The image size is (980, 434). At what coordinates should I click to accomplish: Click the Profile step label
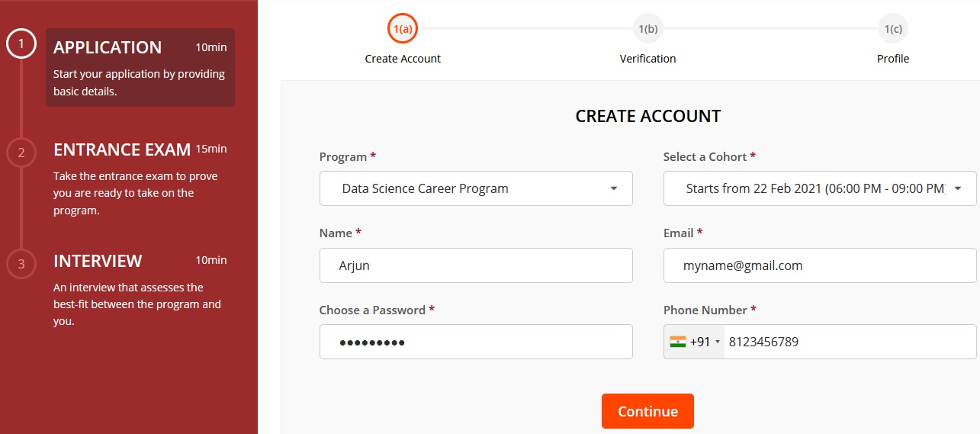pyautogui.click(x=893, y=59)
